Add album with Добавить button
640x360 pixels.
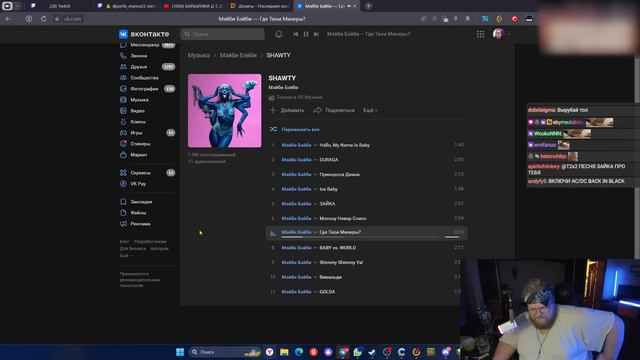tap(287, 110)
